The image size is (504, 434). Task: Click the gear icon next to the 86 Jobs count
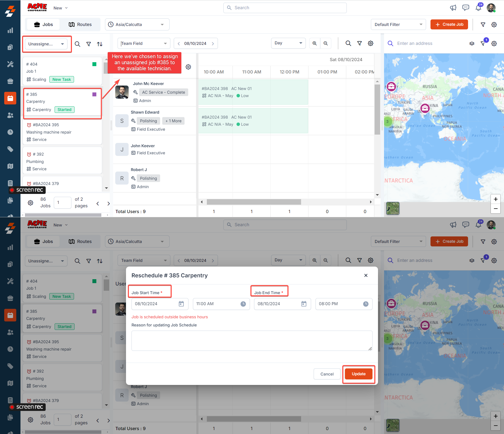point(30,203)
